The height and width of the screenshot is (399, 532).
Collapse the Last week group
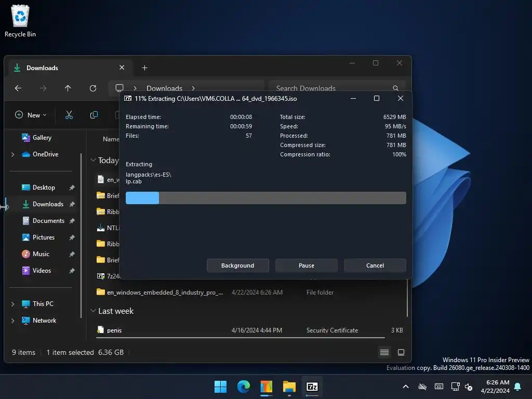point(93,311)
